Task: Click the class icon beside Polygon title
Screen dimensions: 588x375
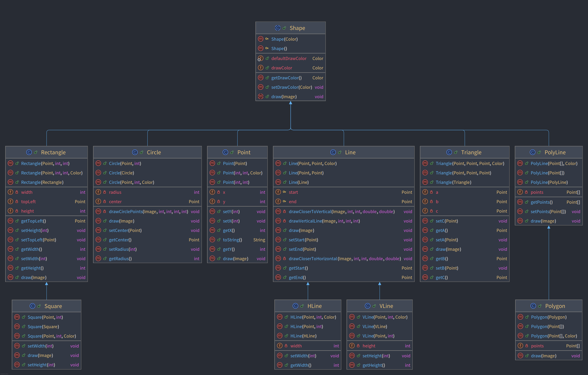Action: click(533, 306)
